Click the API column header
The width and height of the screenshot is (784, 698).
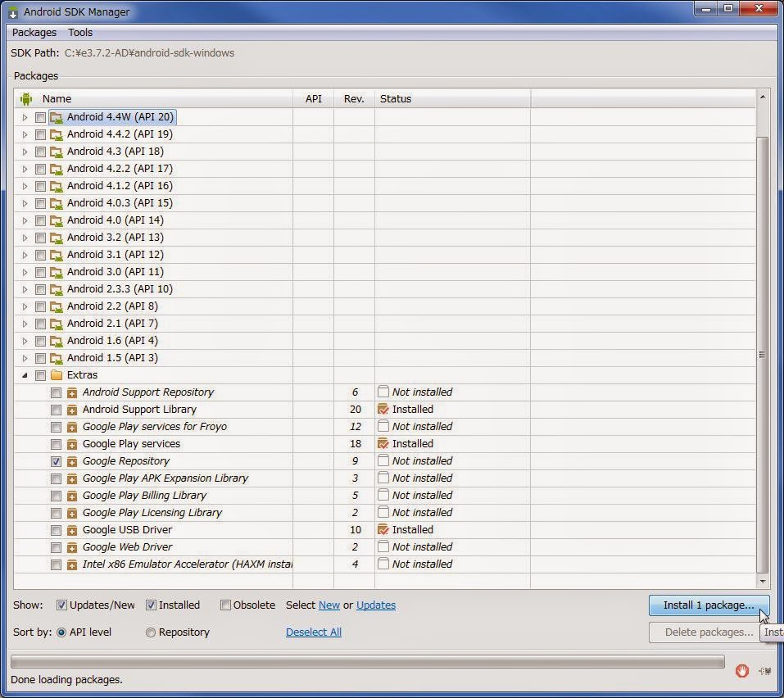pos(314,98)
